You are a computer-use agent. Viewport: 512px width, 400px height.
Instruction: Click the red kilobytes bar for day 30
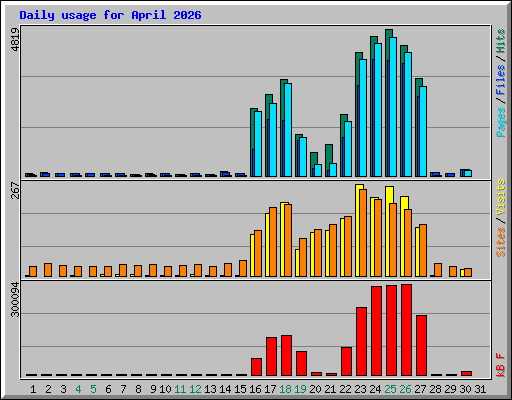click(466, 374)
